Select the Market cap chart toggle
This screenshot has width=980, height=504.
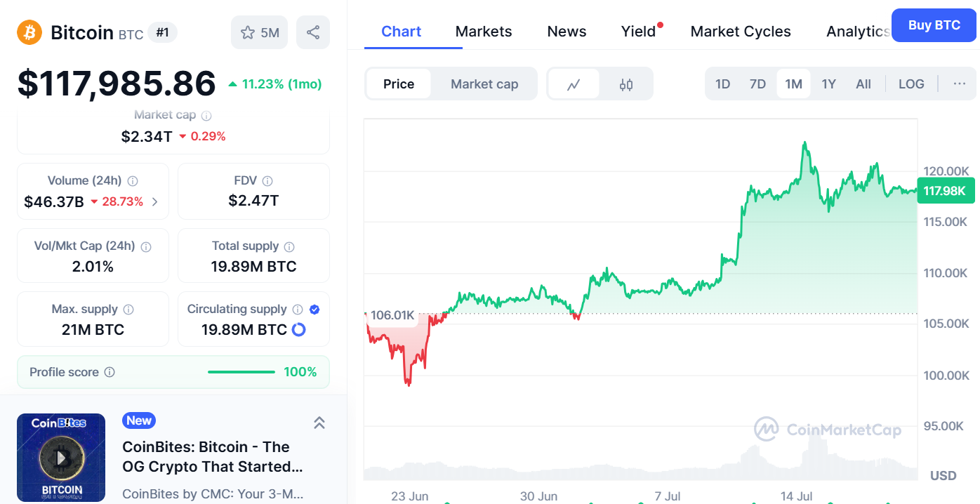tap(484, 84)
